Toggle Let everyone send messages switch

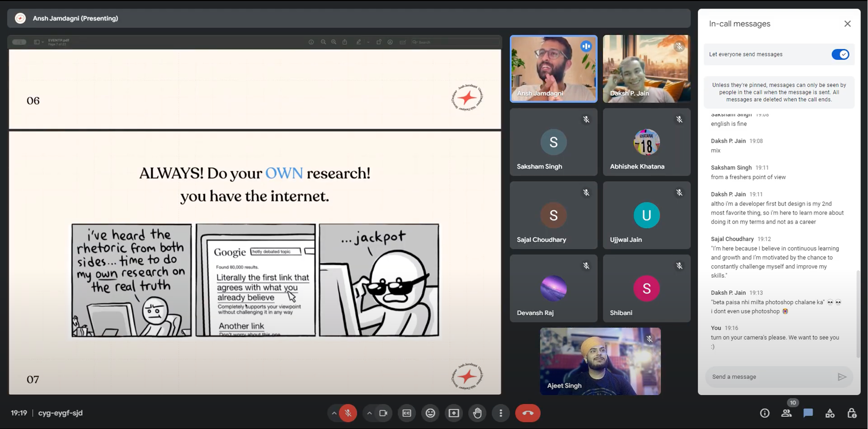point(840,54)
